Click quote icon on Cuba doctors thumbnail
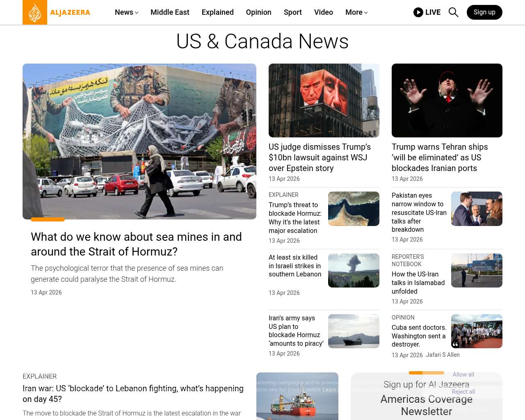The image size is (525, 420). coord(455,344)
